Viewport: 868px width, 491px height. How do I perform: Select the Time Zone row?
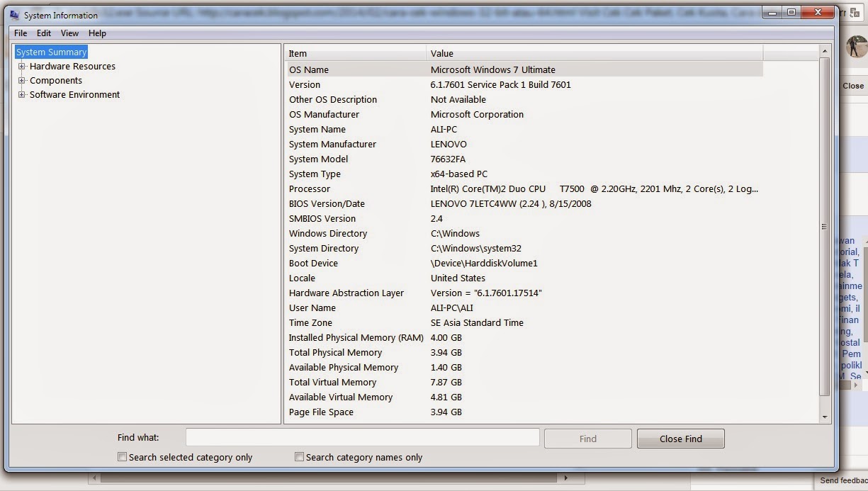(524, 322)
